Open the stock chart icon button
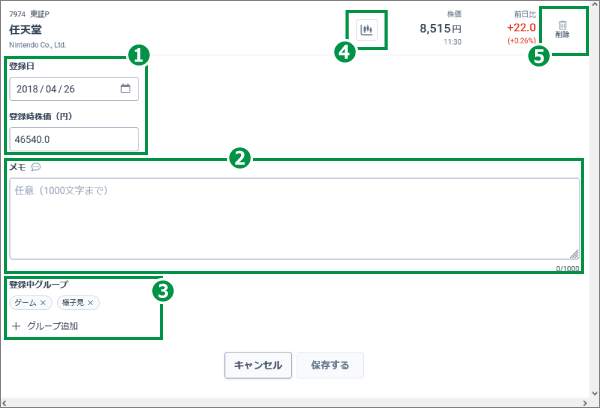600x408 pixels. click(367, 30)
